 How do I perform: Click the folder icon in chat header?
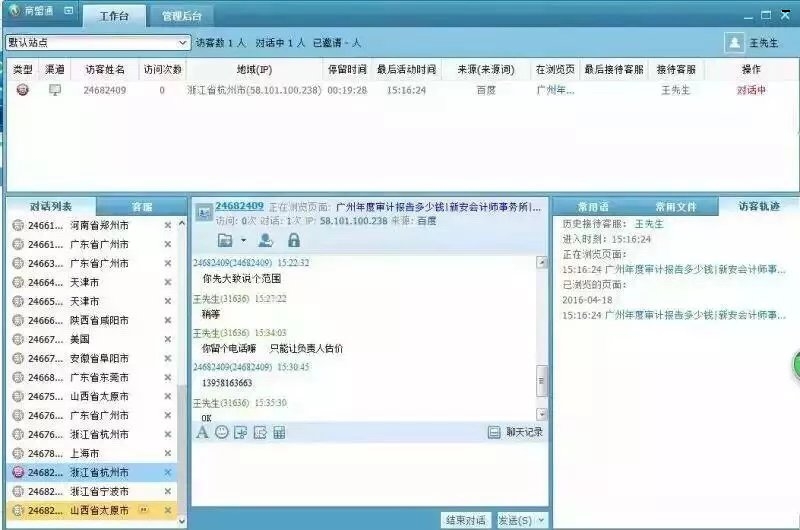pos(225,240)
